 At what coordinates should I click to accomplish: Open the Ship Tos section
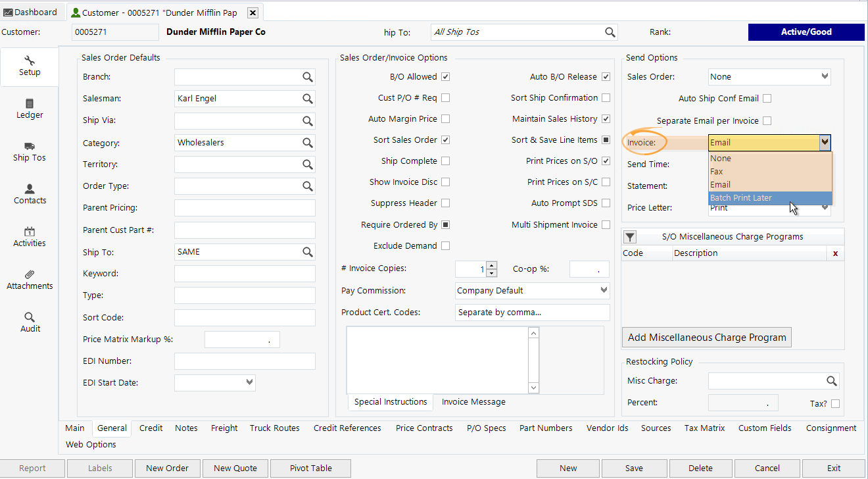point(29,151)
